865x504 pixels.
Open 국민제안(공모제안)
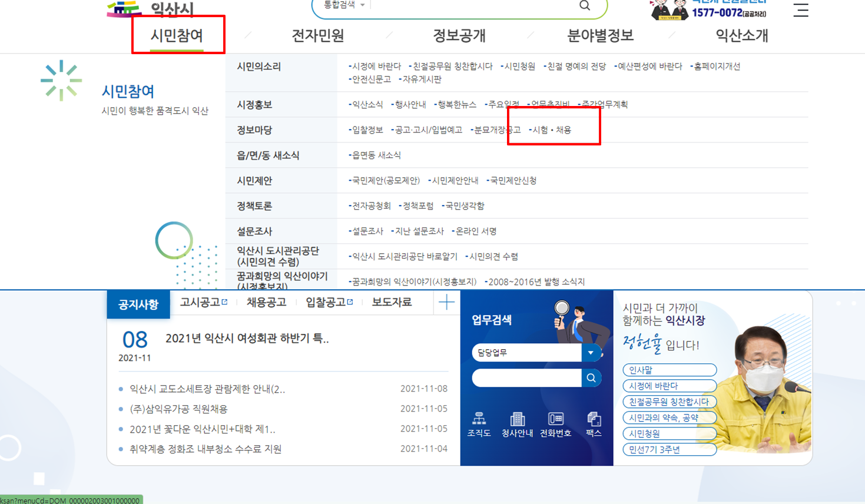click(385, 181)
